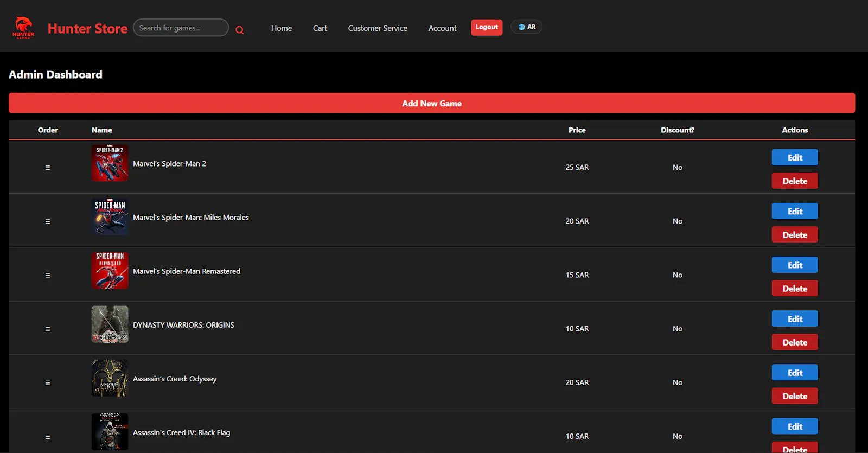The width and height of the screenshot is (868, 453).
Task: Edit Assassin's Creed: Odyssey
Action: [x=795, y=372]
